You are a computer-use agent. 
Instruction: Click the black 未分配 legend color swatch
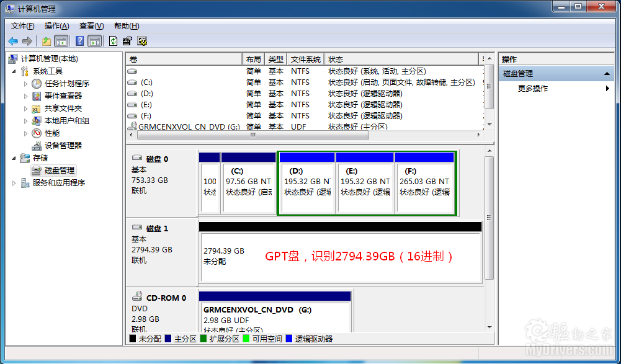[x=133, y=339]
